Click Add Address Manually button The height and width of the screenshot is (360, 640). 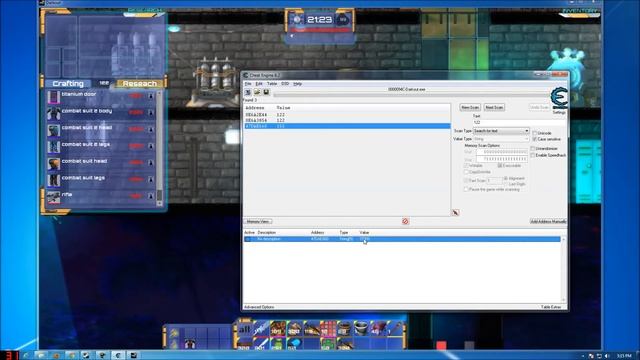tap(548, 221)
